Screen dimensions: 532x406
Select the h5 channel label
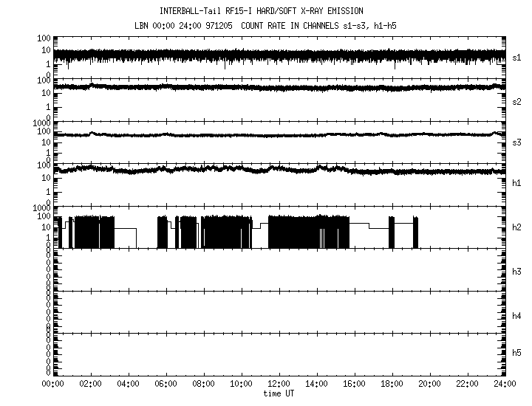tap(517, 353)
